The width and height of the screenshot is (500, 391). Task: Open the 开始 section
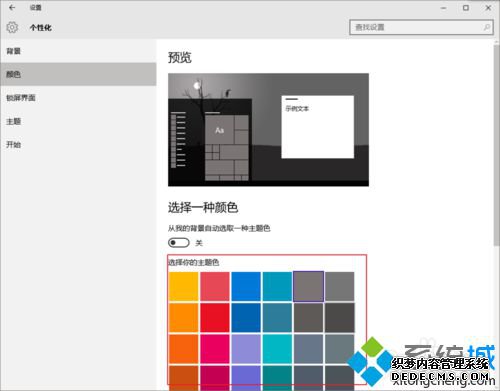click(78, 145)
